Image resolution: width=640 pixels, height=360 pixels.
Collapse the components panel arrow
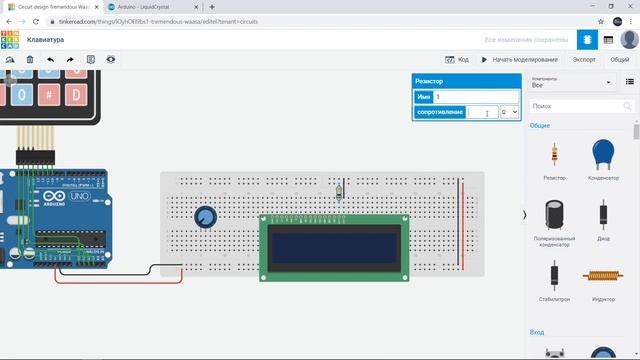click(524, 215)
